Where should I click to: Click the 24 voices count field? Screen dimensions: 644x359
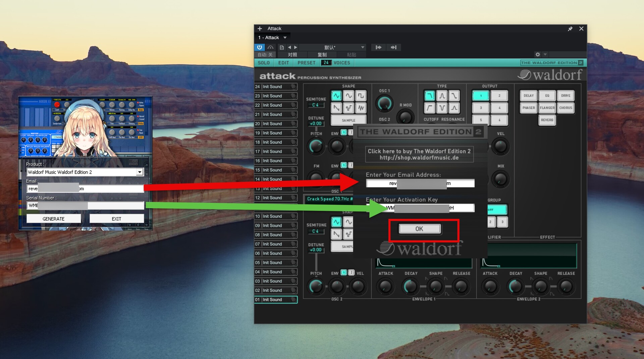[326, 62]
